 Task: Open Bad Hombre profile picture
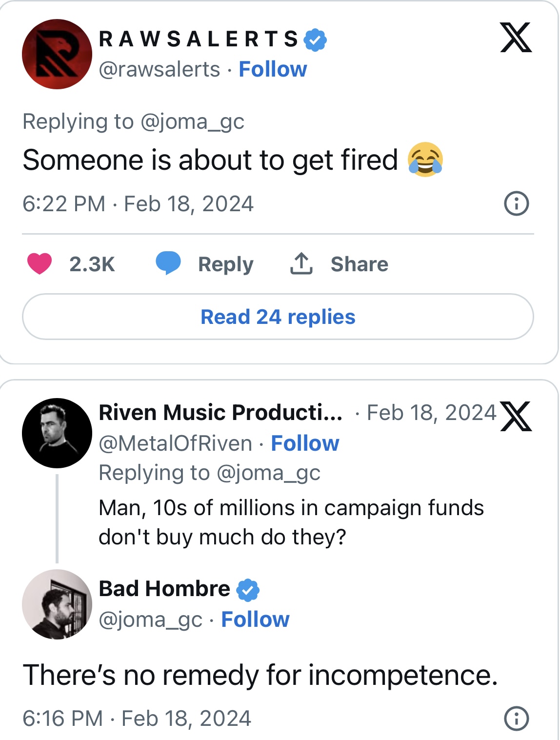coord(57,604)
